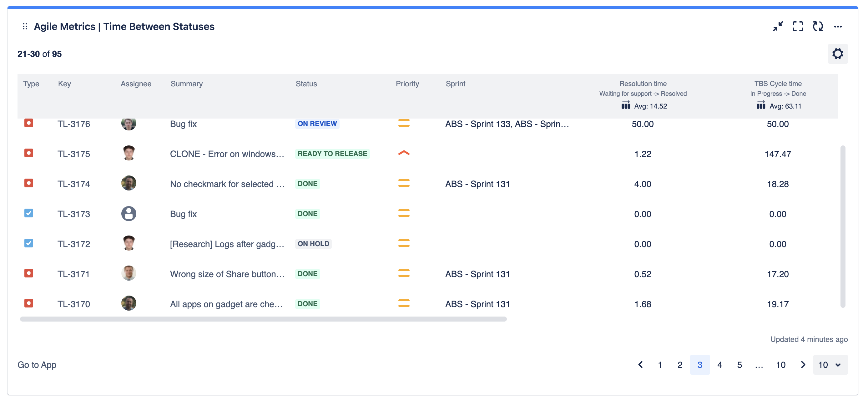Click the previous page chevron

pos(640,365)
